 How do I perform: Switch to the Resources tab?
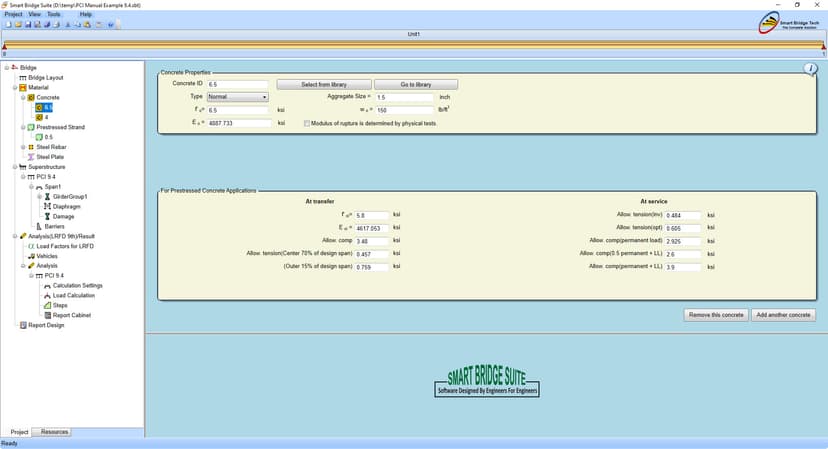tap(54, 432)
